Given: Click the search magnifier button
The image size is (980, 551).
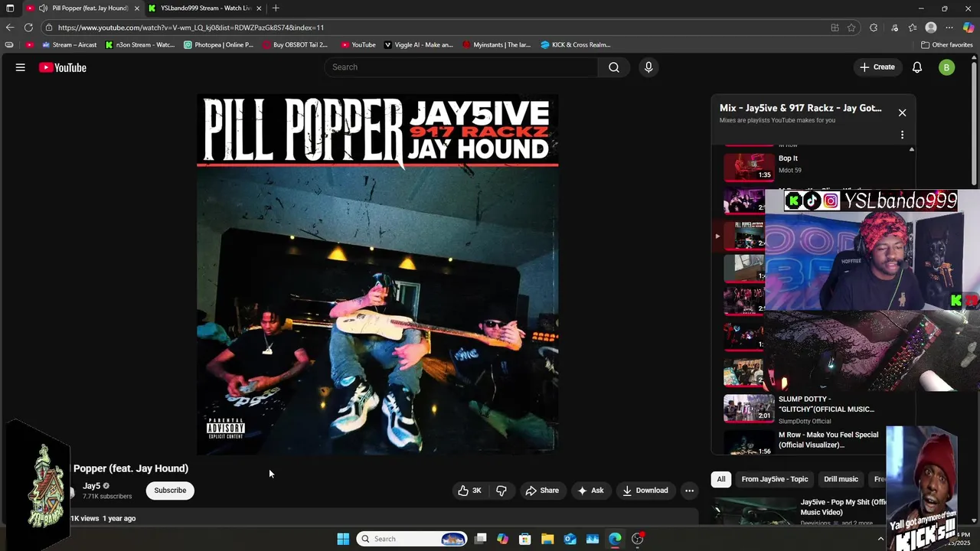Looking at the screenshot, I should [614, 67].
